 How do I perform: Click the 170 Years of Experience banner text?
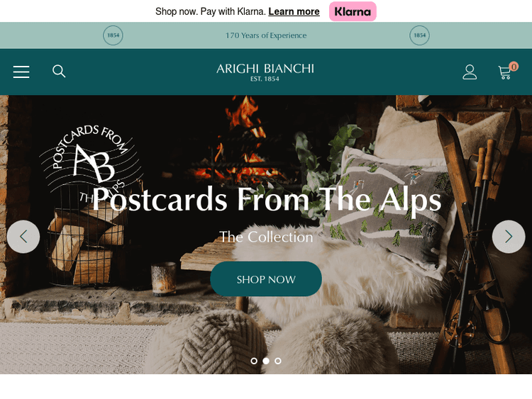coord(266,35)
